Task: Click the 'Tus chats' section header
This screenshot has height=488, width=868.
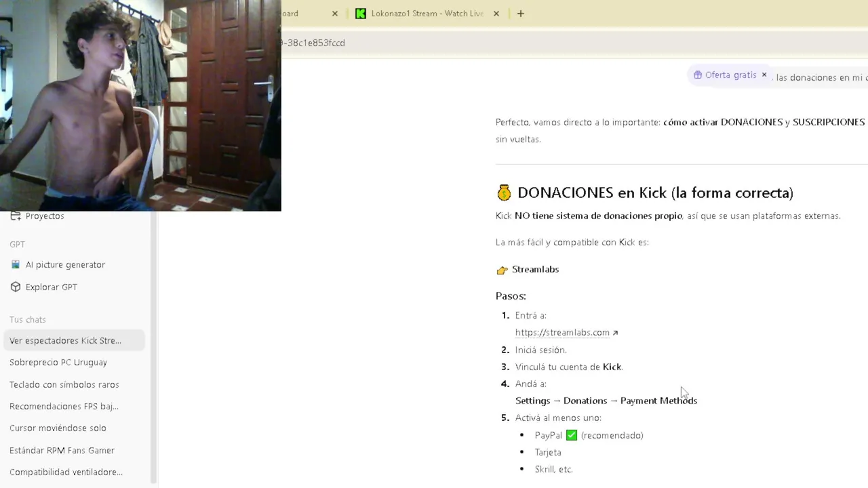Action: pyautogui.click(x=28, y=319)
